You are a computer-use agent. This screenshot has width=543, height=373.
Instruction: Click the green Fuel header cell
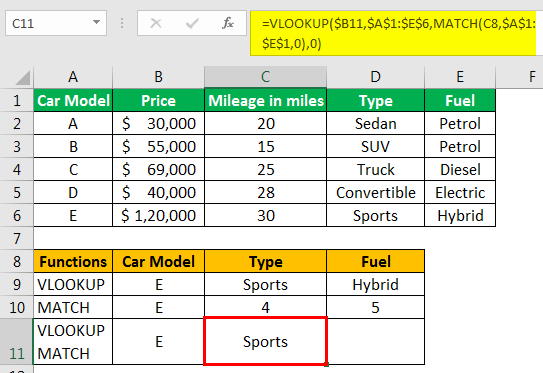tap(460, 100)
